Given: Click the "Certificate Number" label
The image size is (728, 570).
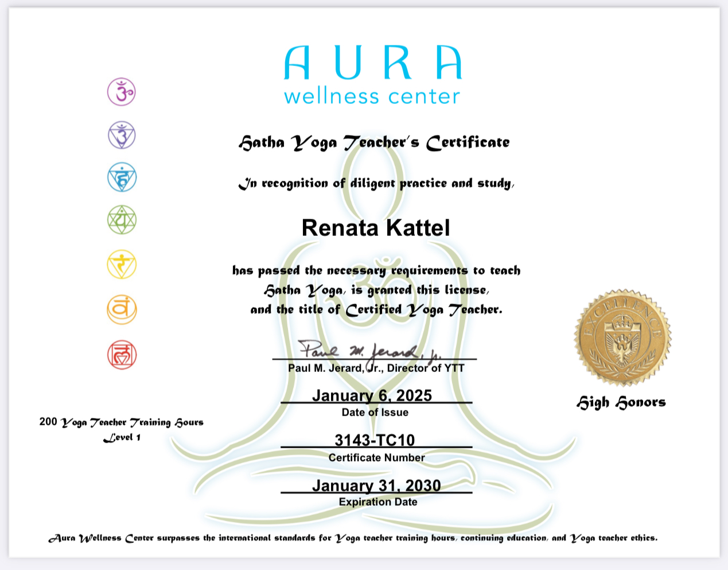Looking at the screenshot, I should [x=377, y=457].
